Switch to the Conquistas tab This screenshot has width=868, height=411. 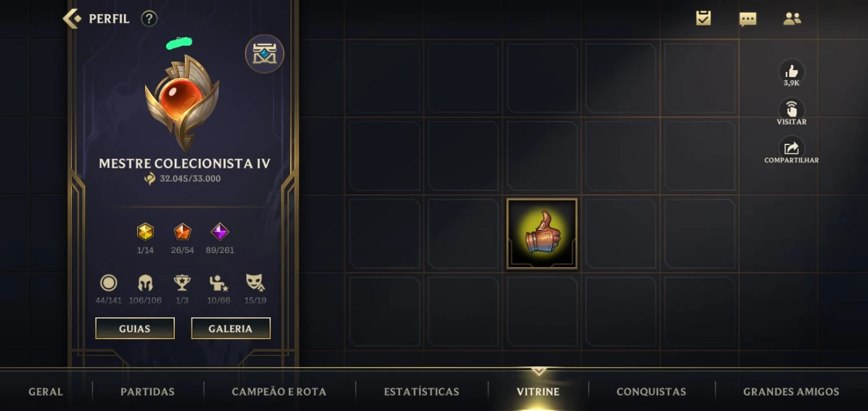pos(651,392)
